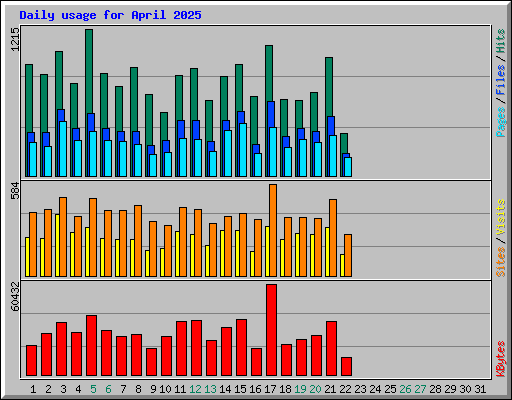
Task: Click the "Visits" legend label
Action: pyautogui.click(x=500, y=218)
